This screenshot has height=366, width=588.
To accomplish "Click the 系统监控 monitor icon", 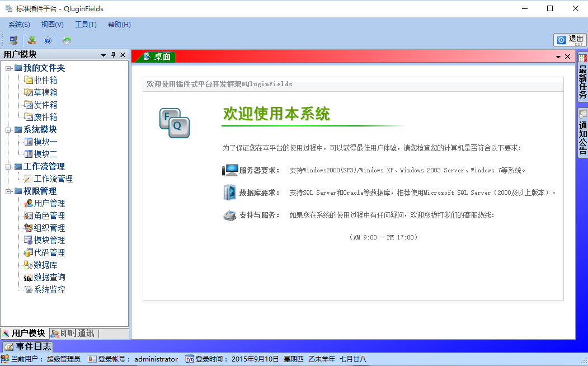I will pyautogui.click(x=29, y=289).
